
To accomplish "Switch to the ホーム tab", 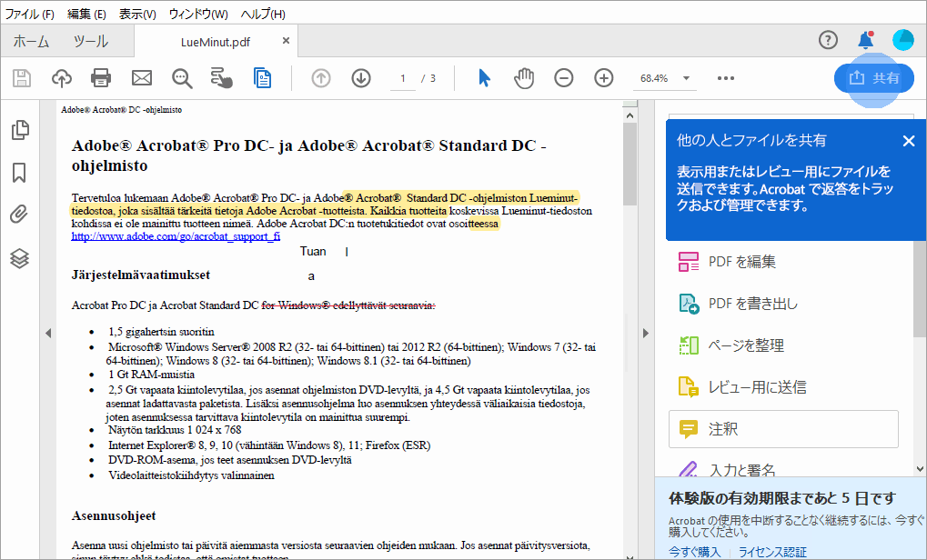I will tap(29, 40).
